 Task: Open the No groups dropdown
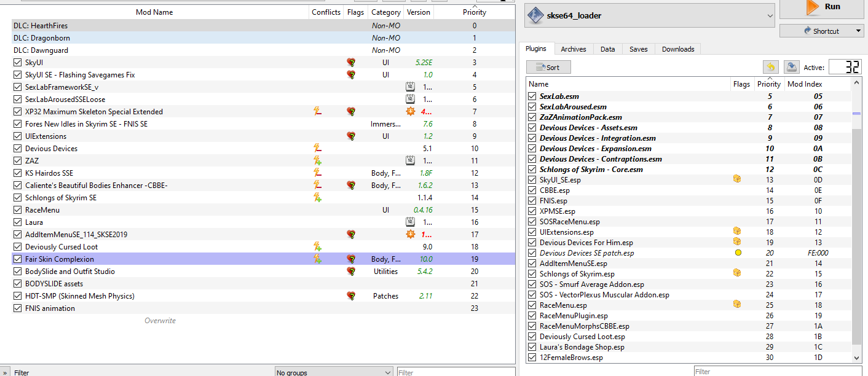coord(333,372)
